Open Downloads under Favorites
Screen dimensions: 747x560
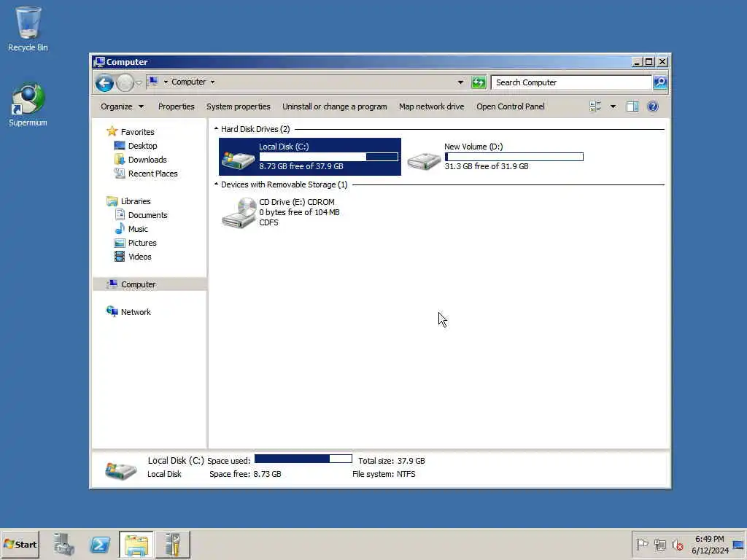147,160
